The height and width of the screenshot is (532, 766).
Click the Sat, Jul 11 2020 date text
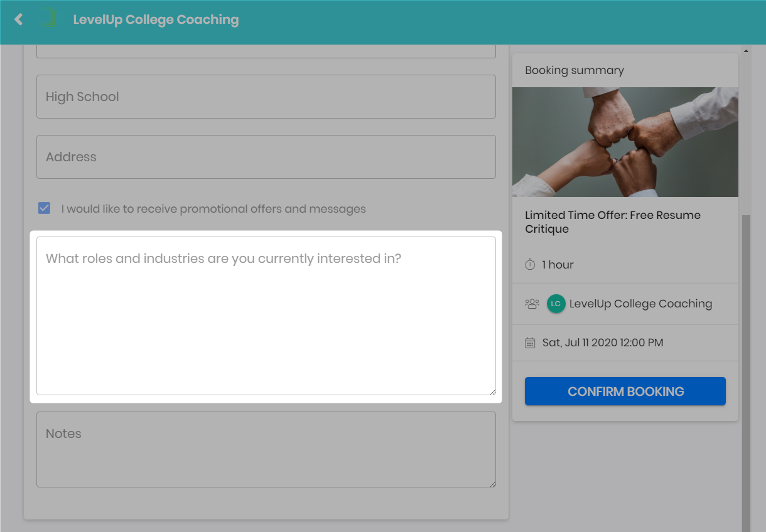point(603,343)
